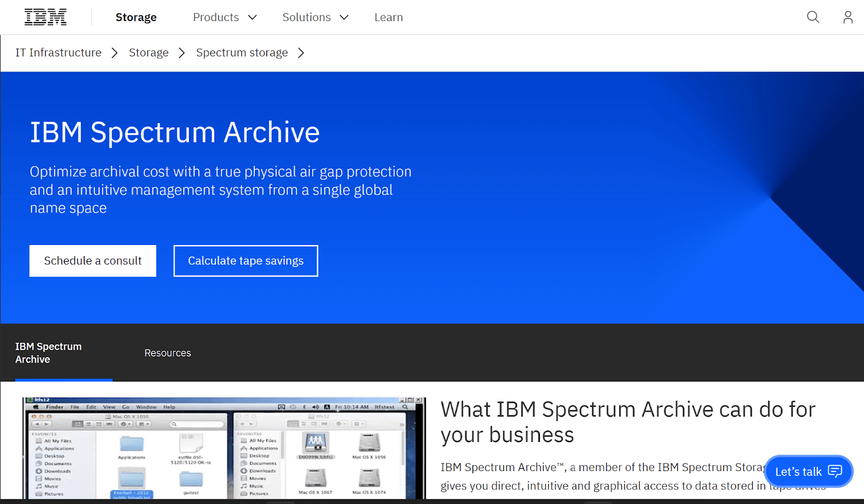Click the IBM logo
The image size is (864, 504).
click(45, 16)
